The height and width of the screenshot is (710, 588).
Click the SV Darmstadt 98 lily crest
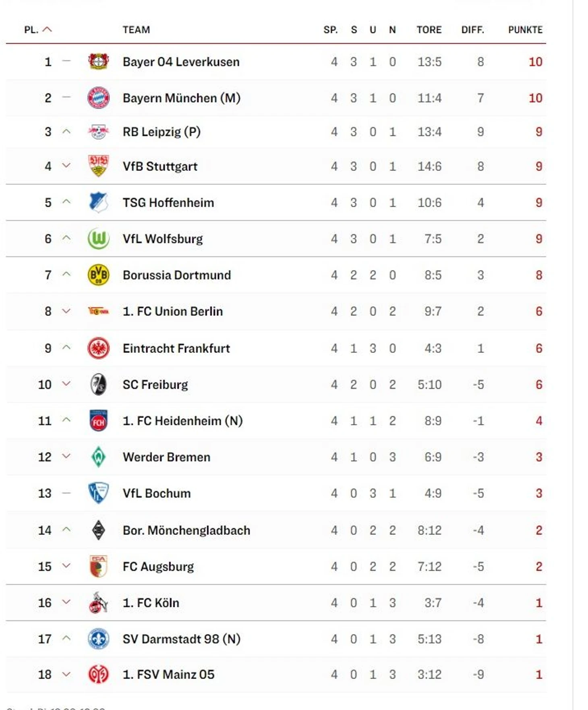pyautogui.click(x=98, y=639)
